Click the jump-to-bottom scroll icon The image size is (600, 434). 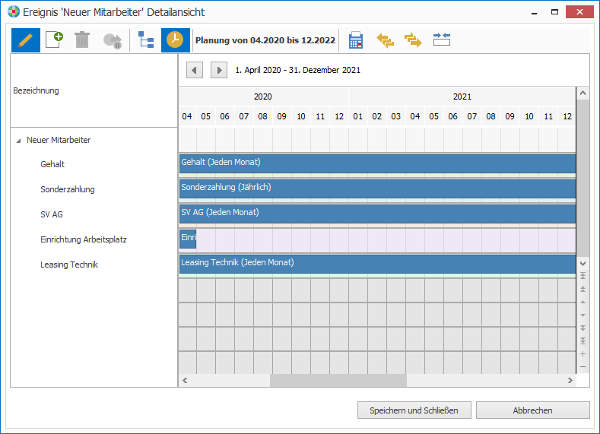point(583,341)
